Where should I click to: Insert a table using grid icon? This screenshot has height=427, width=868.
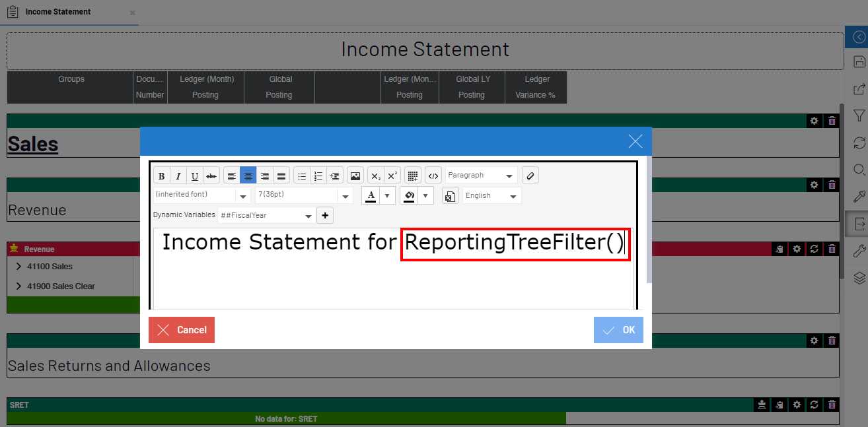(412, 176)
